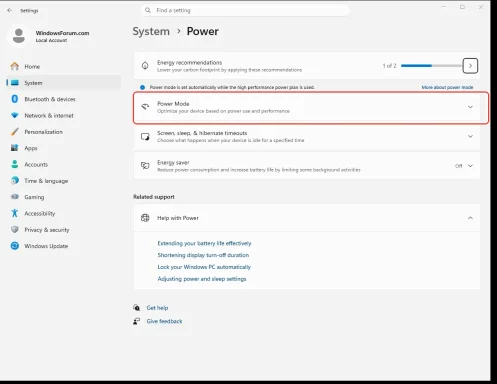Screen dimensions: 497x384
Task: Click the Apps icon in sidebar
Action: 15,148
